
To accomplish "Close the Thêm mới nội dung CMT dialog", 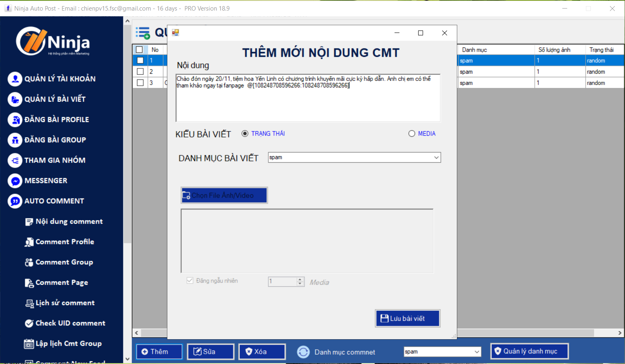I will pyautogui.click(x=445, y=33).
